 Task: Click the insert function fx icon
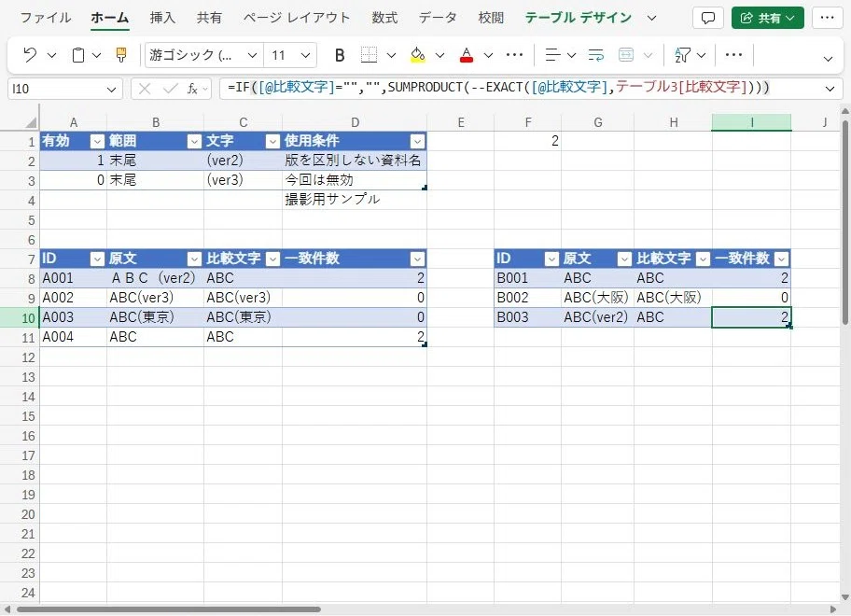(x=192, y=89)
